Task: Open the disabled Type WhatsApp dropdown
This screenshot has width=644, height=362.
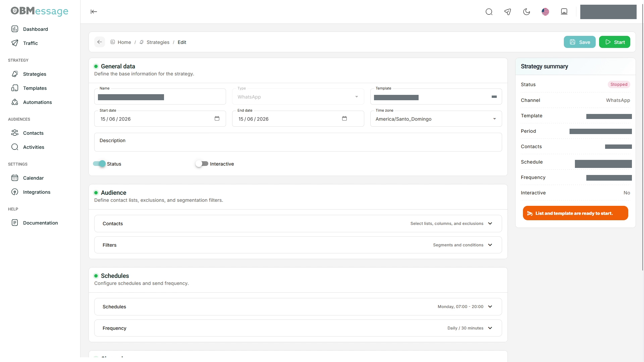Action: 298,97
